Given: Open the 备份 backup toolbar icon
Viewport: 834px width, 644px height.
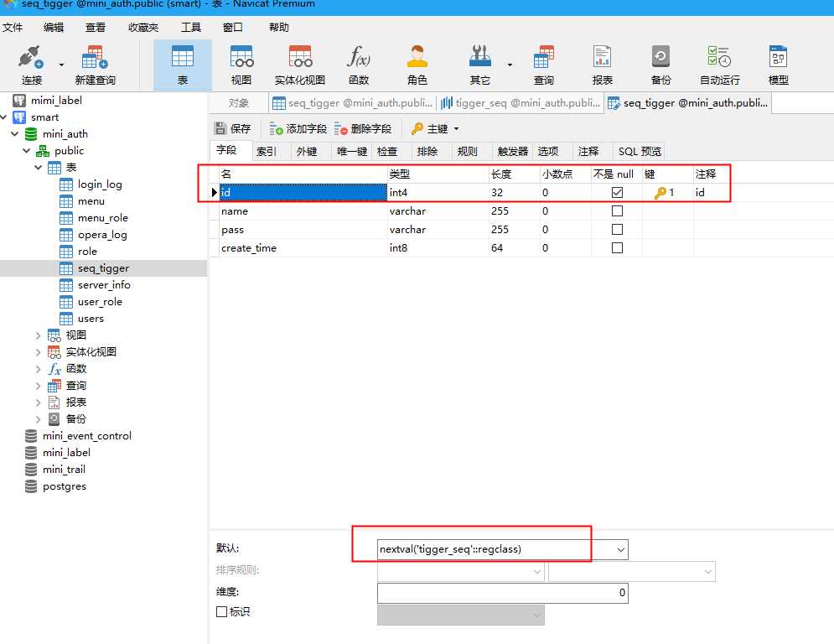Looking at the screenshot, I should (x=660, y=65).
